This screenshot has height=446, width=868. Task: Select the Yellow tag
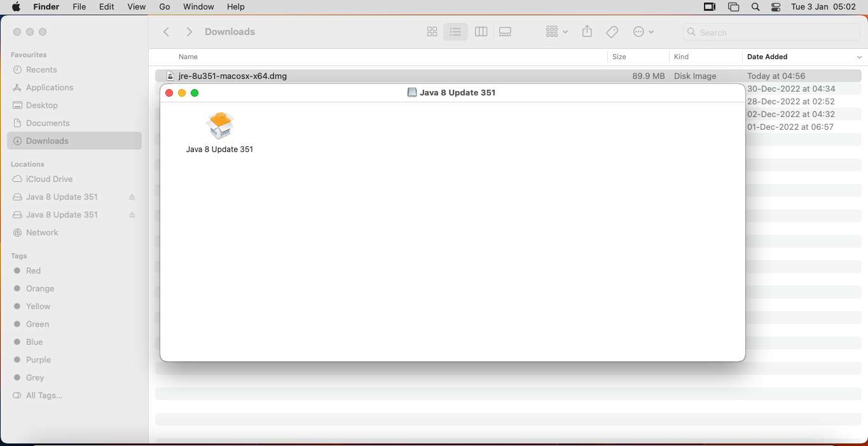[x=38, y=307]
